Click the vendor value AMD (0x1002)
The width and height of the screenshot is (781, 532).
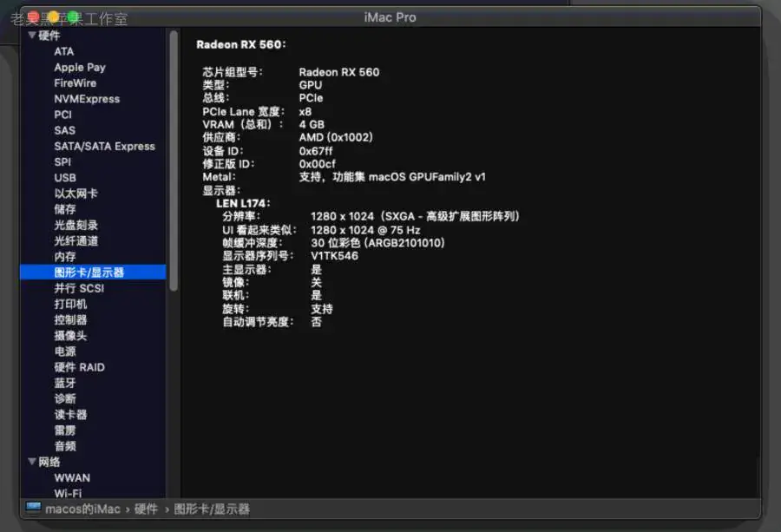[336, 137]
